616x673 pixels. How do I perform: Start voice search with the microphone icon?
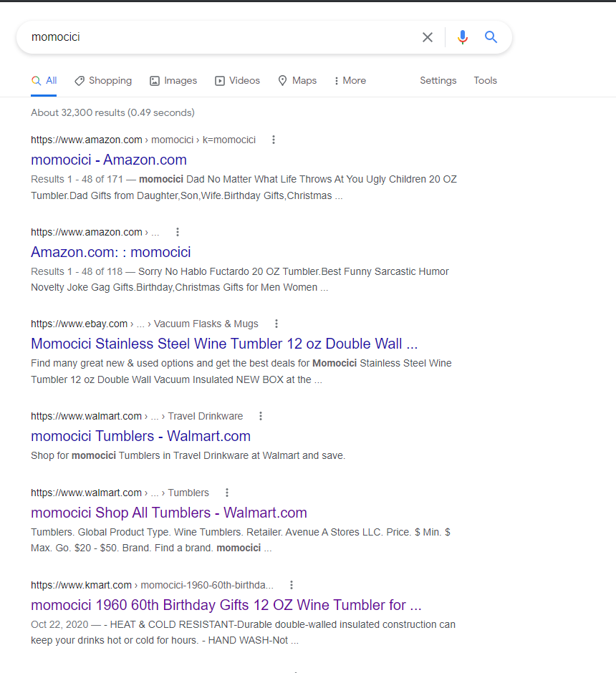462,37
